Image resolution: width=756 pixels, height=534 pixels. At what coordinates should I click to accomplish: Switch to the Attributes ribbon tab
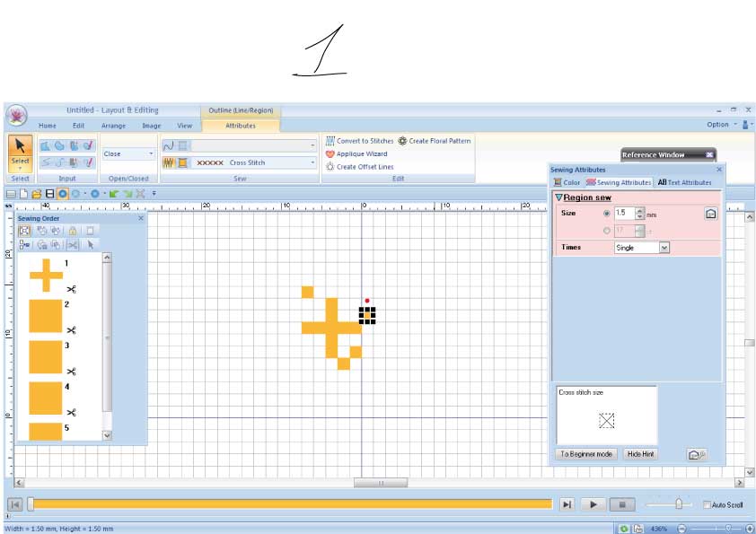(241, 126)
